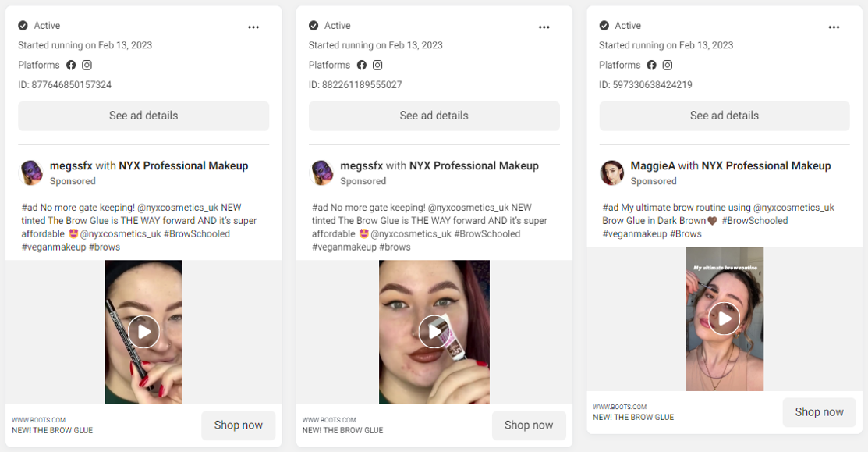Click '#ad My ultimate brow routine' caption text
The width and height of the screenshot is (868, 452).
coord(718,220)
